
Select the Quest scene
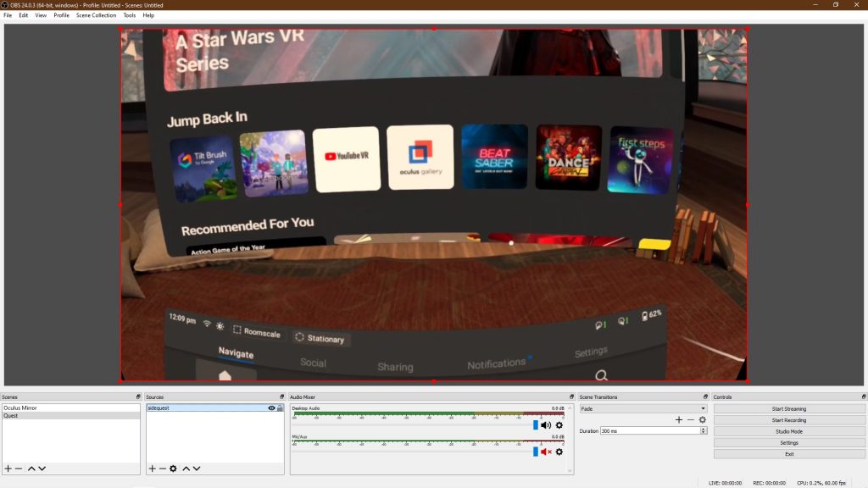[x=71, y=415]
